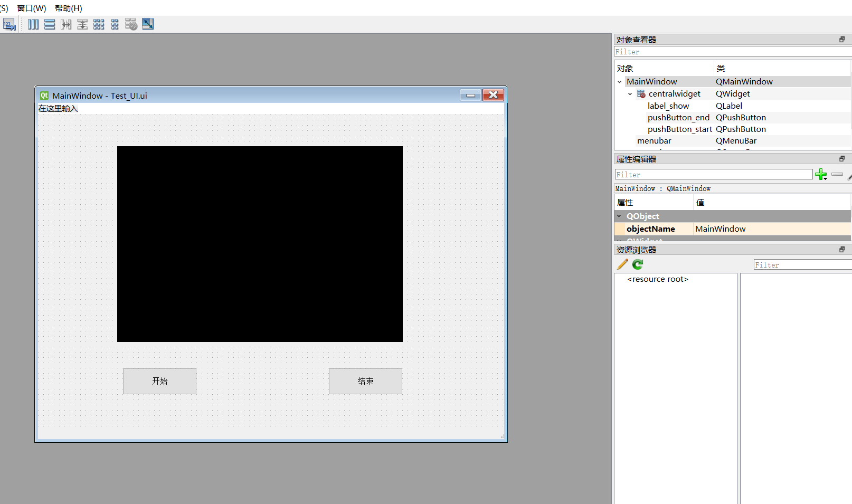Click the Qt logo in MainWindow title
852x504 pixels.
(x=44, y=96)
